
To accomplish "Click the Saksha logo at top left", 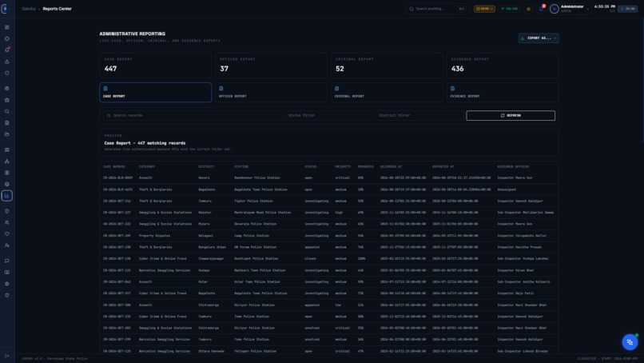I will 5,9.
